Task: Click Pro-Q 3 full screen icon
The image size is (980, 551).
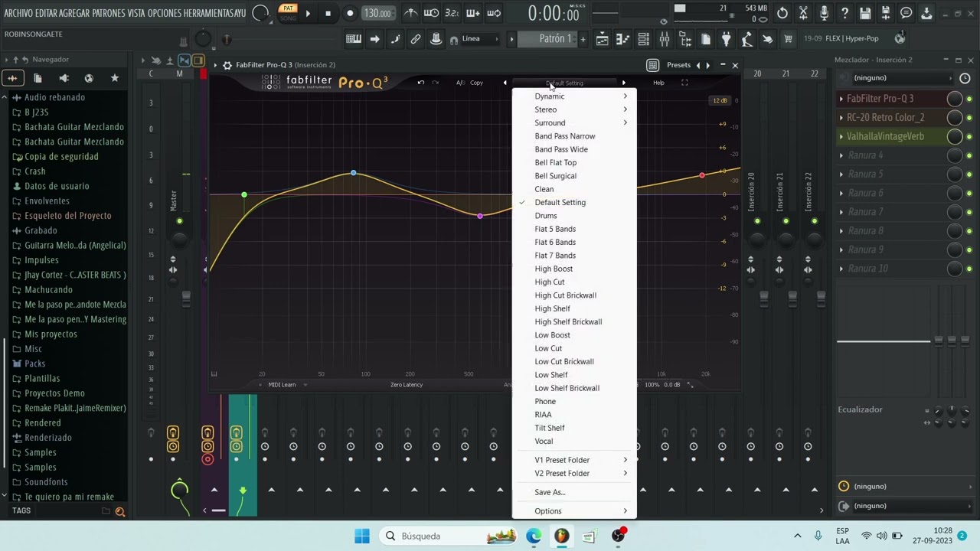Action: (684, 83)
